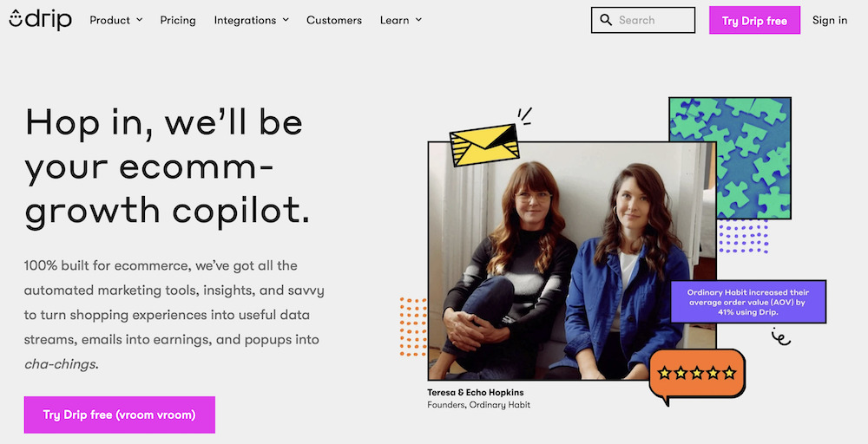The image size is (868, 444).
Task: Click the purple Ordinary Habit AOV callout
Action: (x=747, y=302)
